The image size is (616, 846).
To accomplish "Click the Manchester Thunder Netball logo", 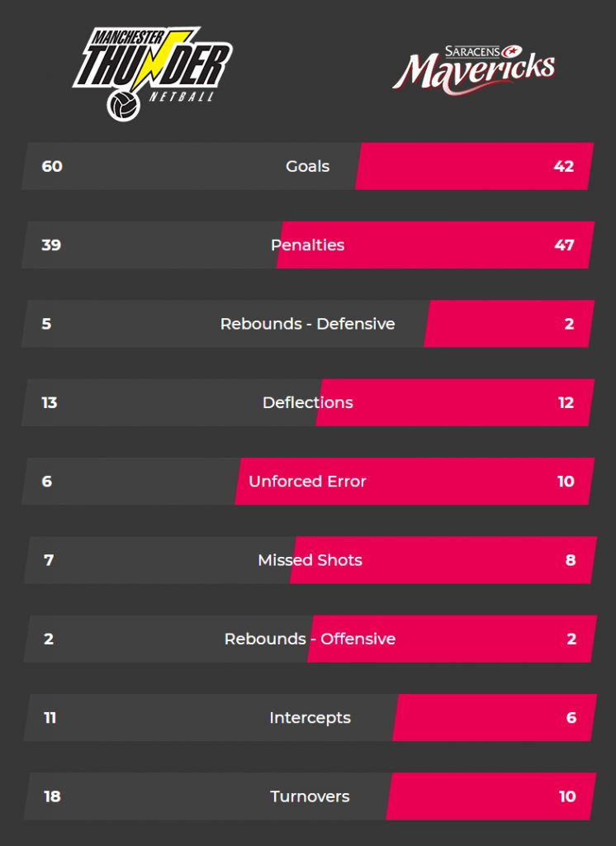I will point(153,74).
